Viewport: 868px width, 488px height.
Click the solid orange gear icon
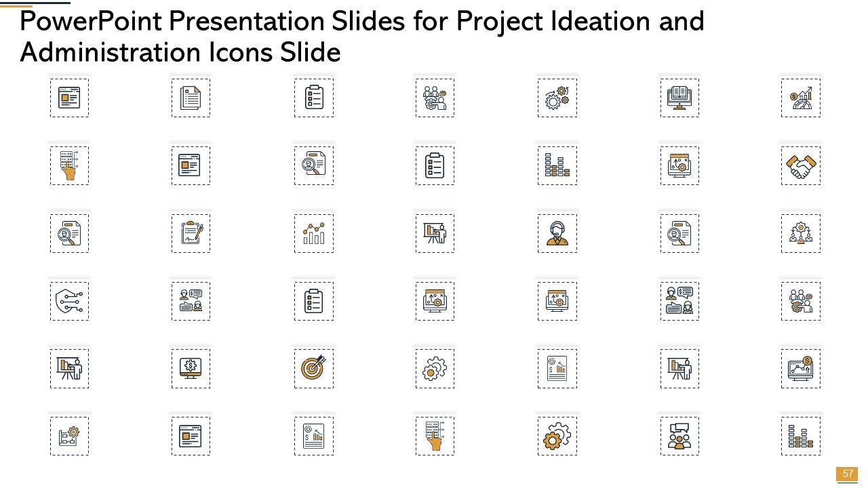[557, 436]
